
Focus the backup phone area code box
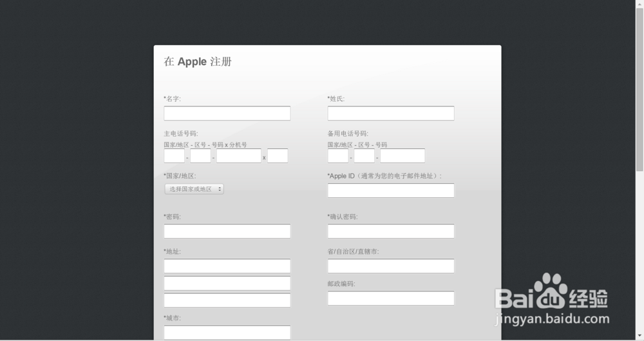(365, 156)
